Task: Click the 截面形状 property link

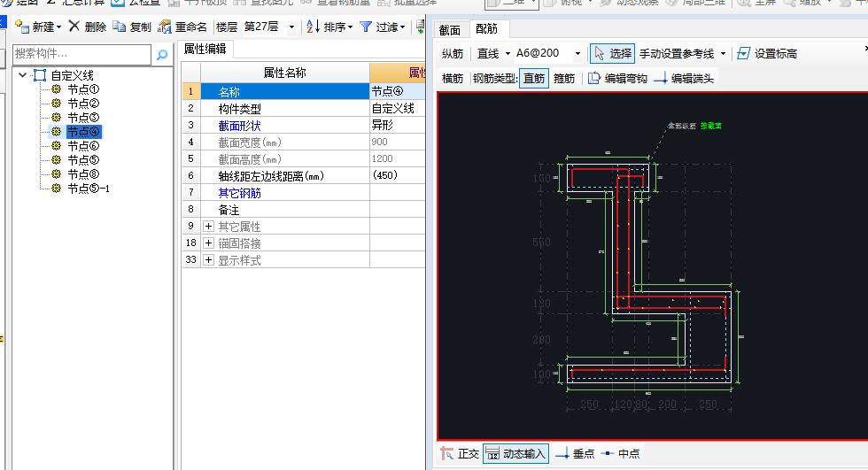Action: pos(239,126)
